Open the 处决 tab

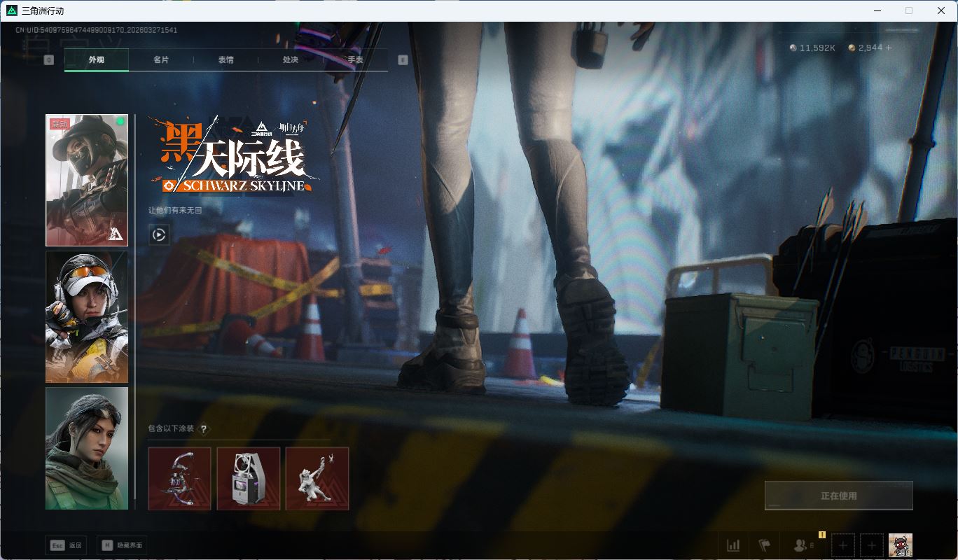click(291, 60)
